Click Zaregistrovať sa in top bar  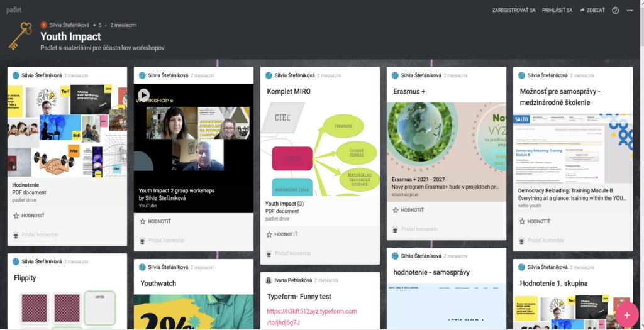tap(514, 11)
